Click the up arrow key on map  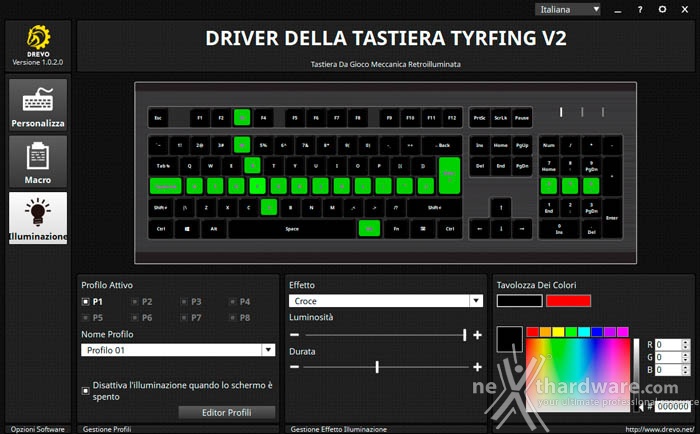[501, 208]
